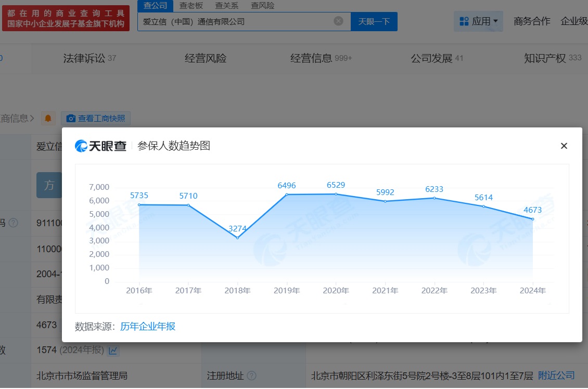Click the 2017年 data point 5710
This screenshot has height=389, width=588.
pos(188,205)
